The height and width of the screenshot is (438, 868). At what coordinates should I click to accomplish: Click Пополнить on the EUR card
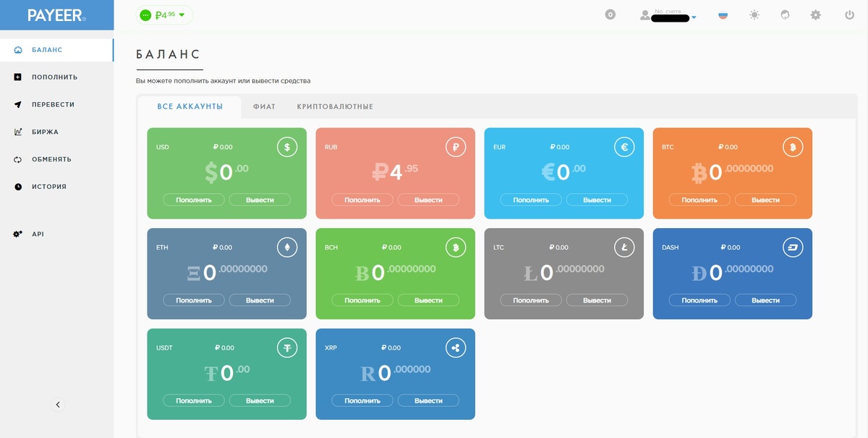tap(531, 200)
